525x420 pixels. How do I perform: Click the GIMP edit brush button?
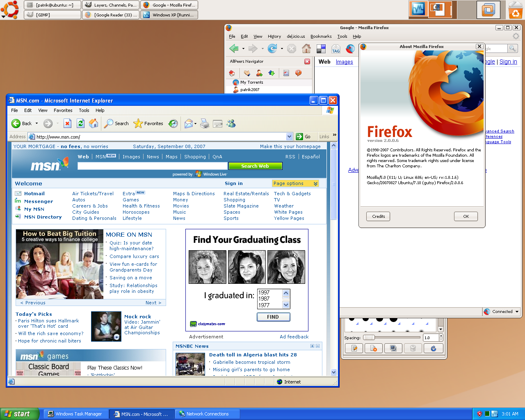(x=354, y=348)
